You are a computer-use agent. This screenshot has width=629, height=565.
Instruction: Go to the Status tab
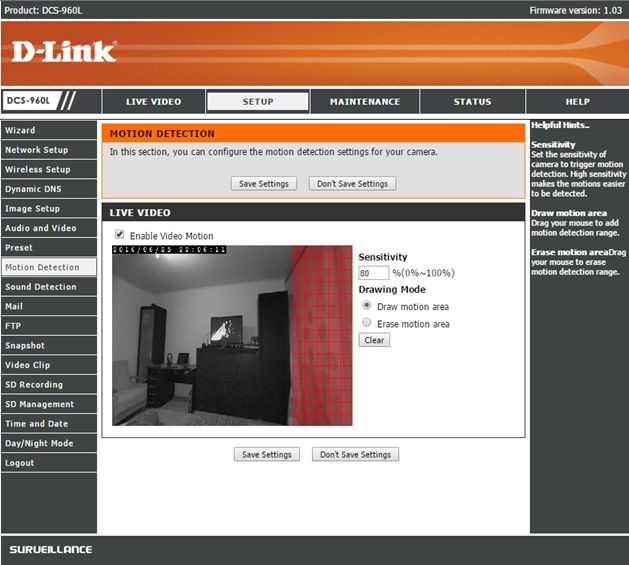pyautogui.click(x=472, y=102)
